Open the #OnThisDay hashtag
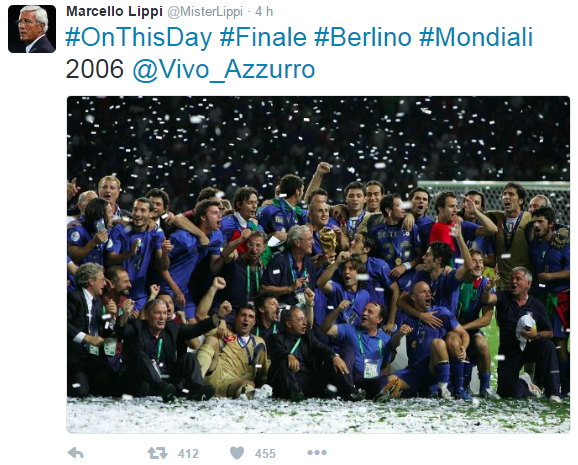Viewport: 578px width, 465px height. point(139,37)
